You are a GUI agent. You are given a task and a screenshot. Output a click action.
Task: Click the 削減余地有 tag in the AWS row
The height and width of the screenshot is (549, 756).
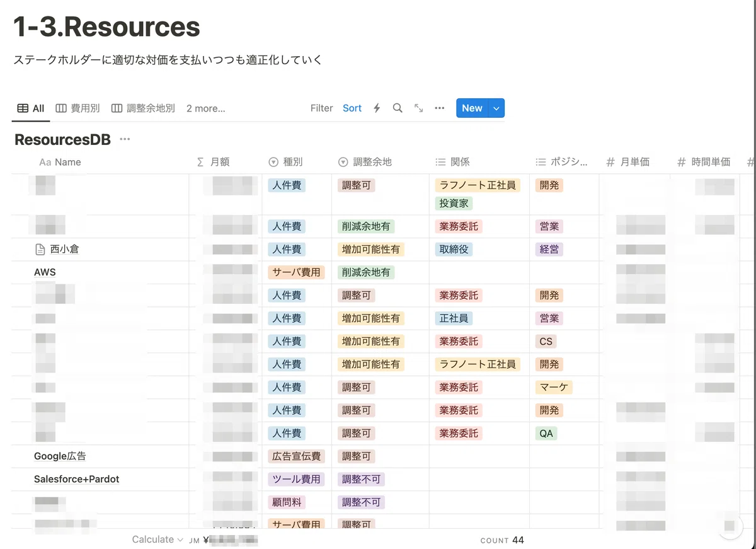366,272
